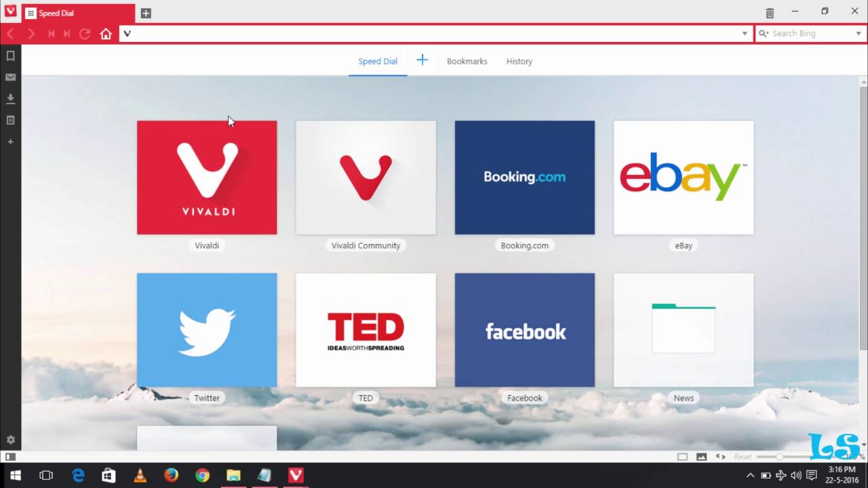868x488 pixels.
Task: Open the News folder tile
Action: [x=684, y=330]
